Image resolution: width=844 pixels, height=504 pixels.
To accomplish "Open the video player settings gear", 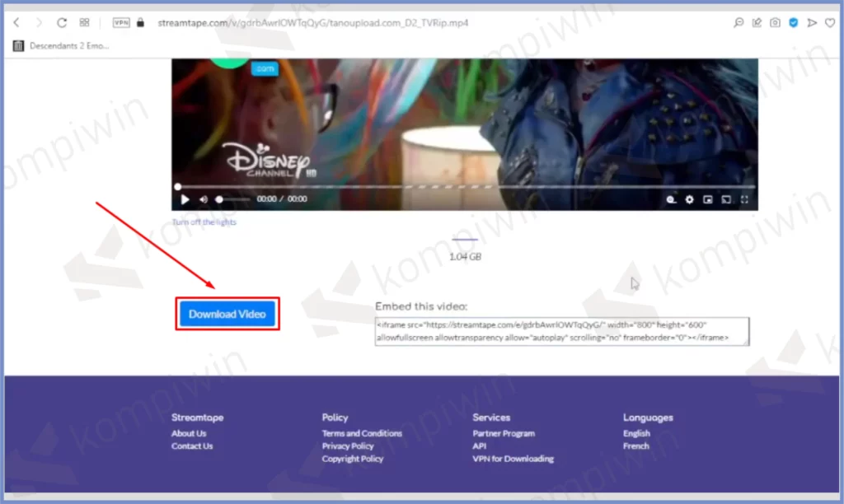I will coord(690,199).
